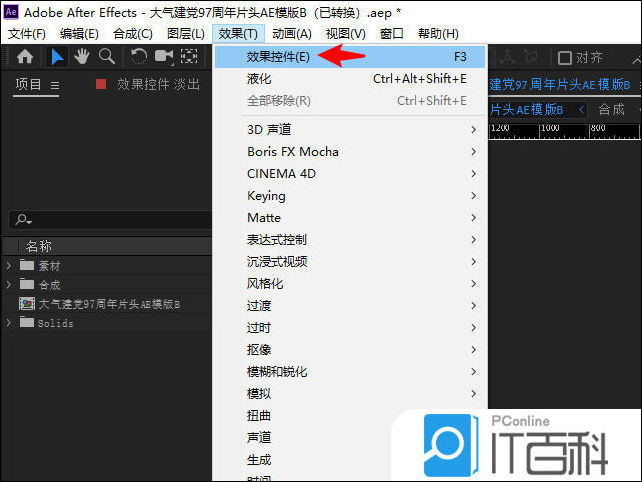Open the 视图(V) menu
The width and height of the screenshot is (642, 482).
click(346, 34)
